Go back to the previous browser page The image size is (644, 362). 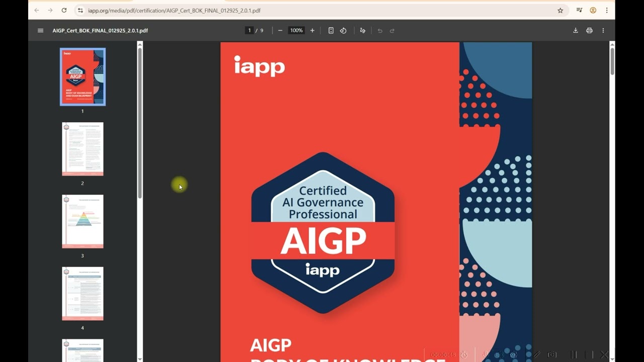[36, 10]
